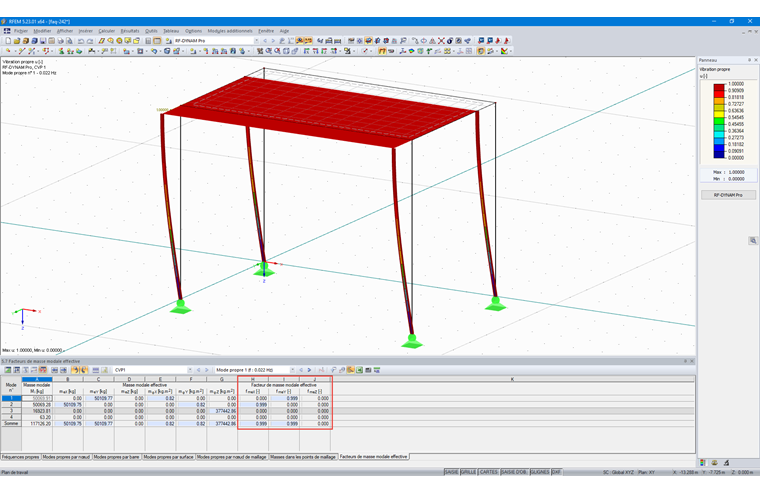Click cell 377442.86 in mode 3 row
The height and width of the screenshot is (494, 760).
(x=222, y=411)
